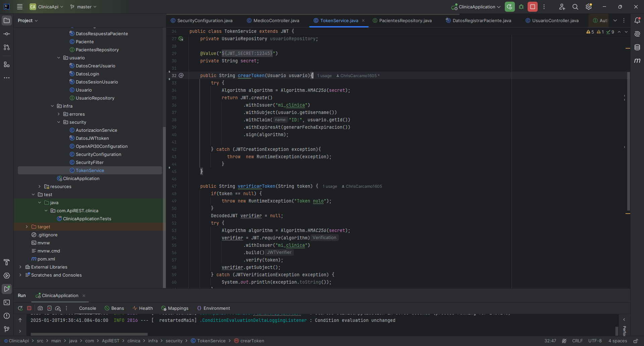
Task: Open the Database tool window
Action: pyautogui.click(x=637, y=47)
